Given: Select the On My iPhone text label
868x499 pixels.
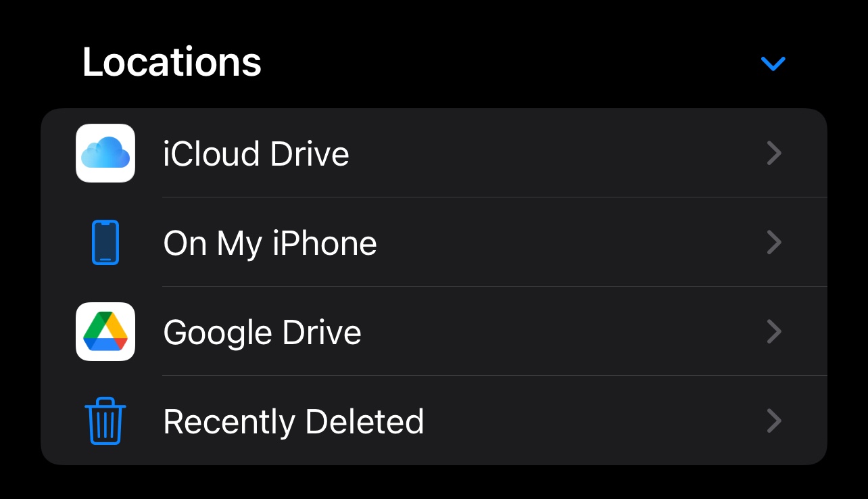Looking at the screenshot, I should [270, 244].
